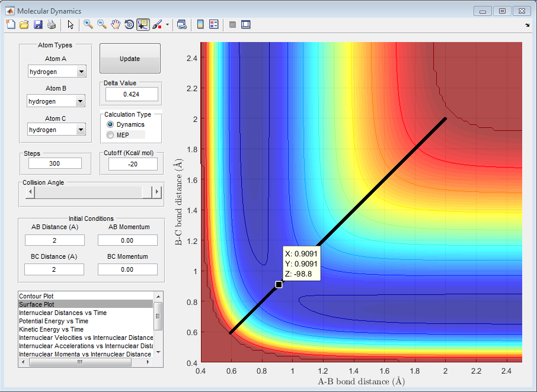Select the MEP calculation type
537x392 pixels.
click(x=110, y=135)
